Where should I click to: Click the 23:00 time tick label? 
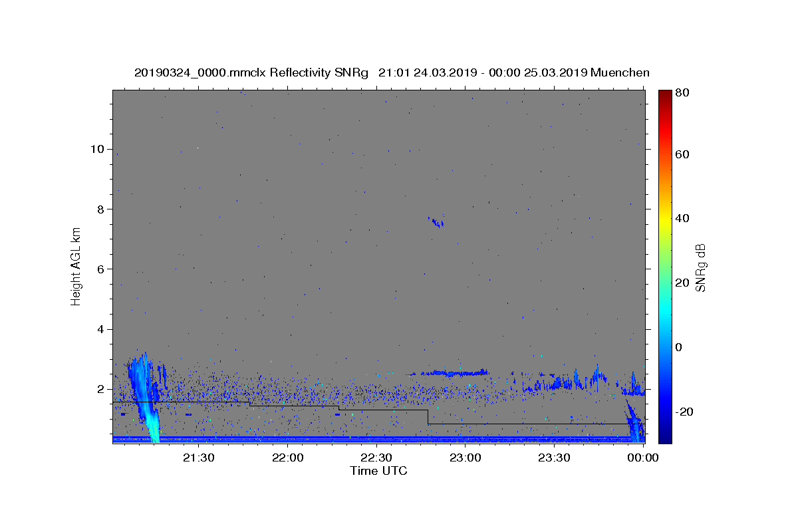465,458
